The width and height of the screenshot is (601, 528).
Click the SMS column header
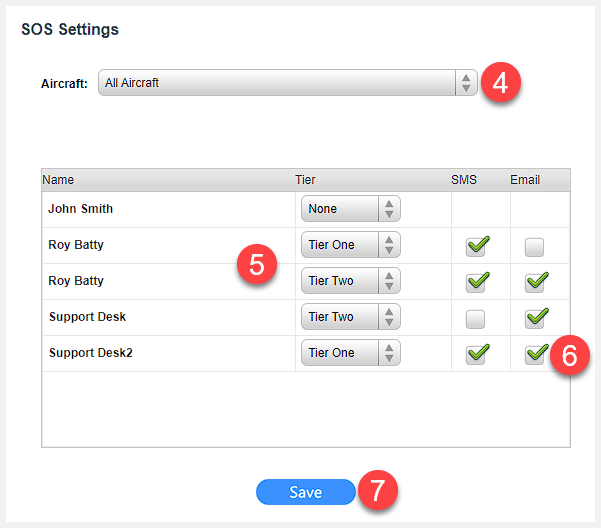point(464,180)
